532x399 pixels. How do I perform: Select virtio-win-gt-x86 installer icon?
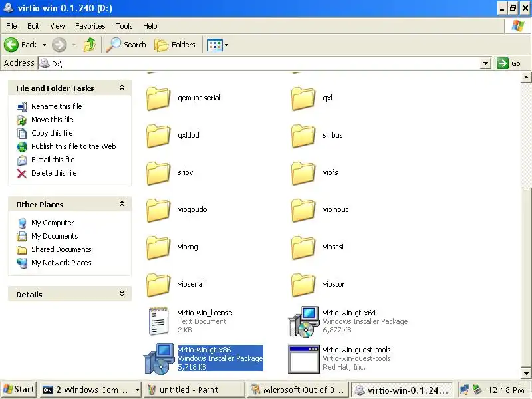159,358
